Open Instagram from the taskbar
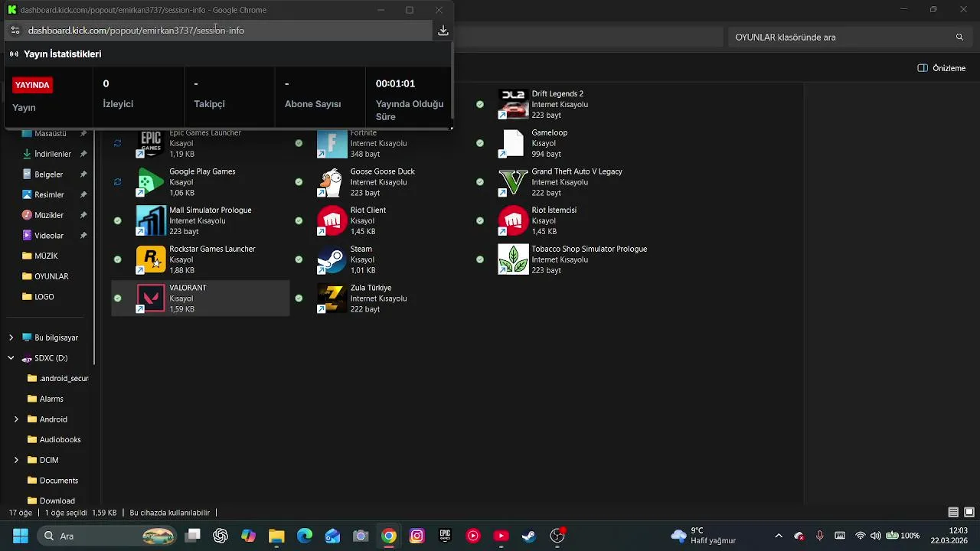Image resolution: width=980 pixels, height=551 pixels. coord(416,536)
